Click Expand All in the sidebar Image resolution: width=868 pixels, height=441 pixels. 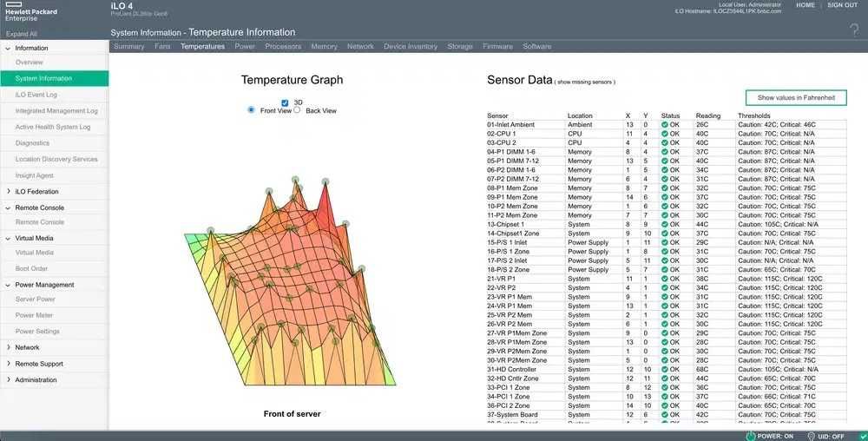click(x=22, y=34)
